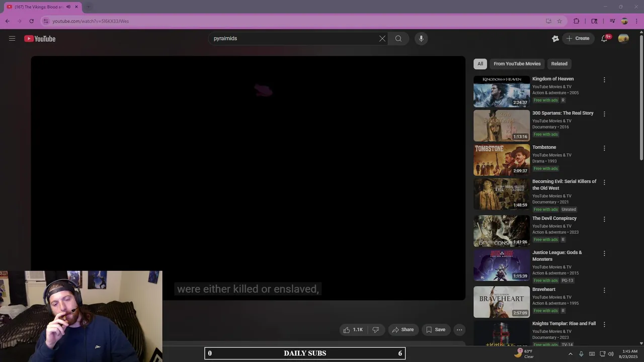
Task: Open options menu for Justice League
Action: 604,253
